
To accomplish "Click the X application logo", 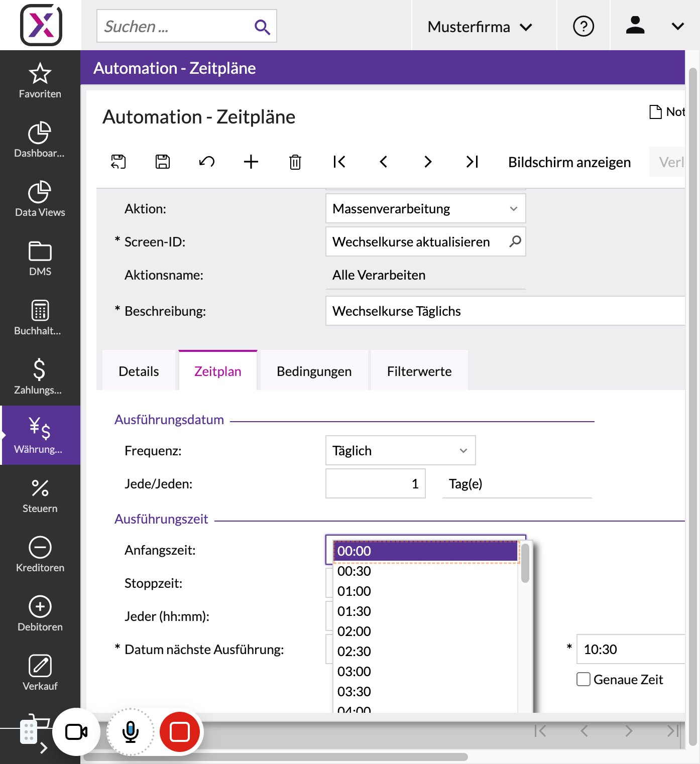I will pyautogui.click(x=41, y=25).
